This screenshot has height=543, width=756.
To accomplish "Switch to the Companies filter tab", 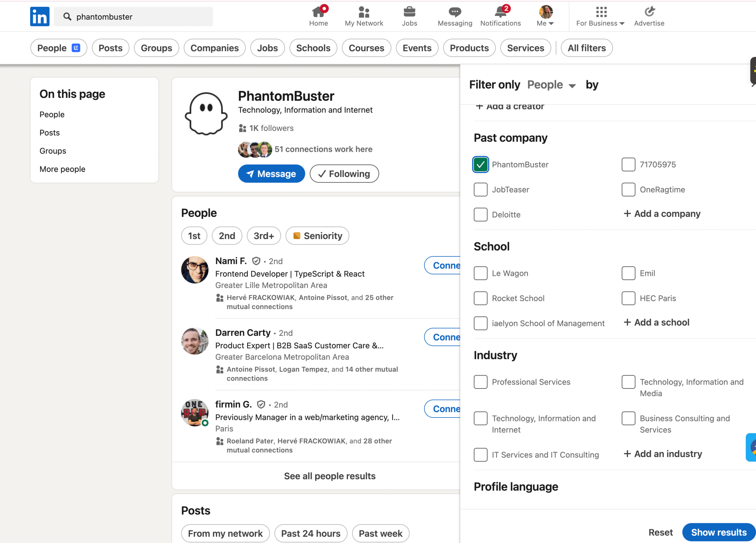I will click(214, 48).
